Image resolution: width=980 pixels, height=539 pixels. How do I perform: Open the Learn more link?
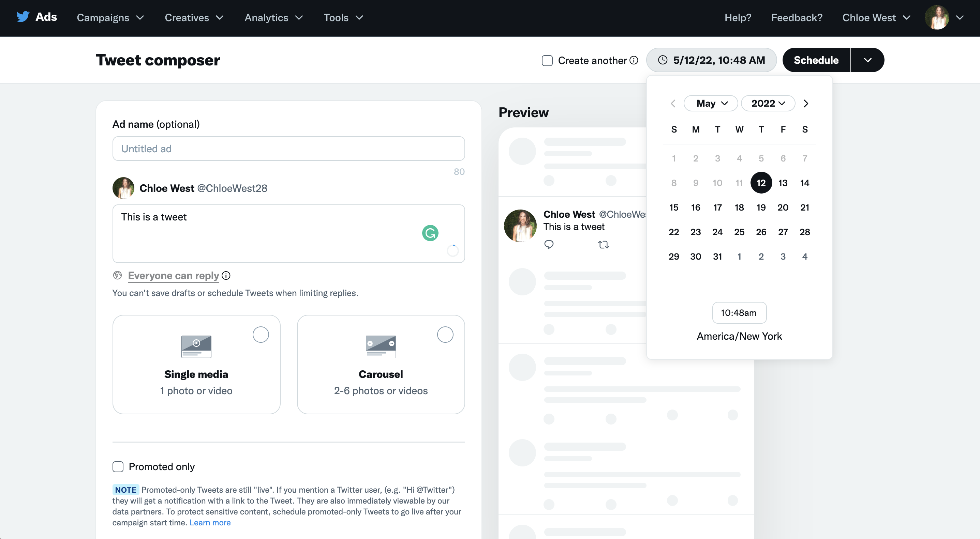point(210,523)
